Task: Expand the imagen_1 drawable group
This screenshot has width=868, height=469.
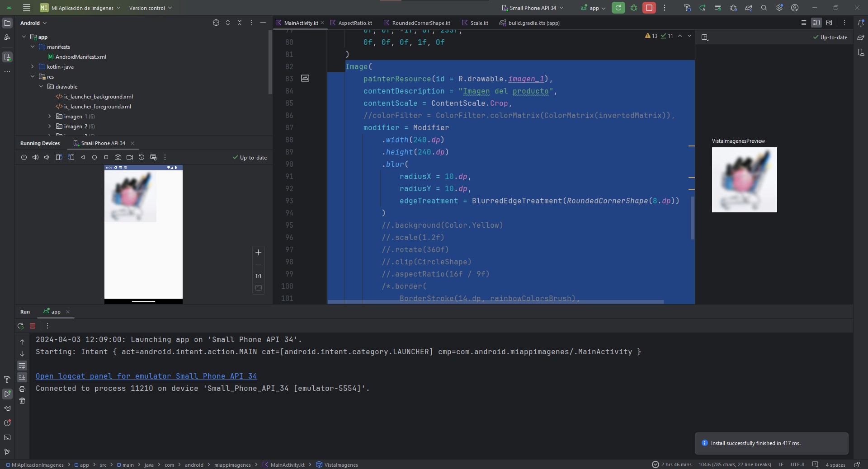Action: [50, 117]
